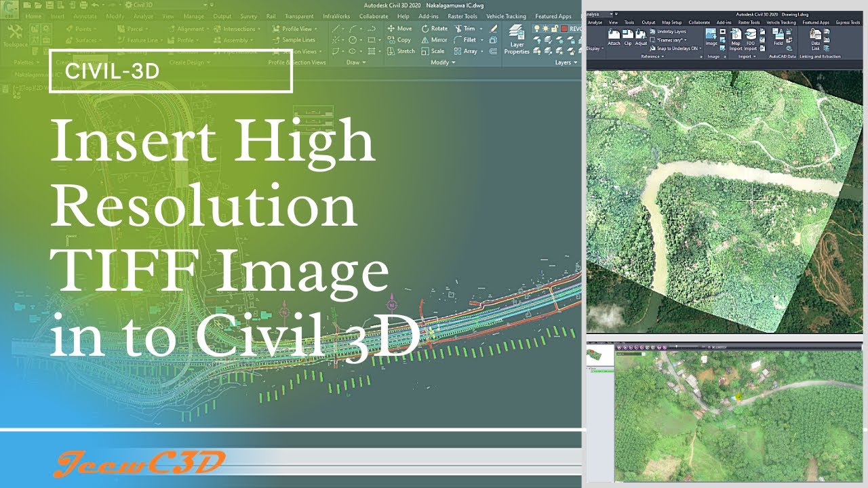
Task: Open Snap to Underlays ON dropdown
Action: pos(676,48)
